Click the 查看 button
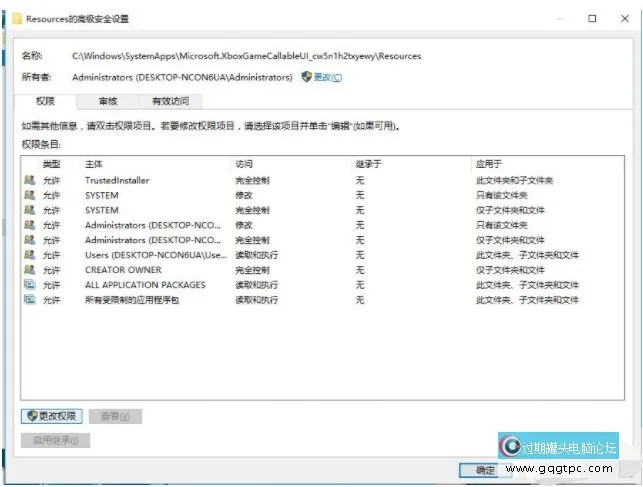This screenshot has height=487, width=643. 115,416
